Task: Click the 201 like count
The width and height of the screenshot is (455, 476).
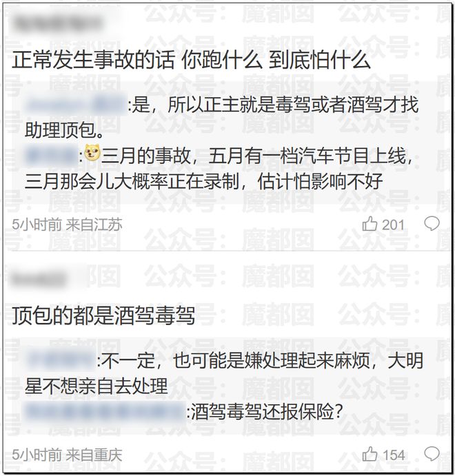Action: tap(393, 225)
